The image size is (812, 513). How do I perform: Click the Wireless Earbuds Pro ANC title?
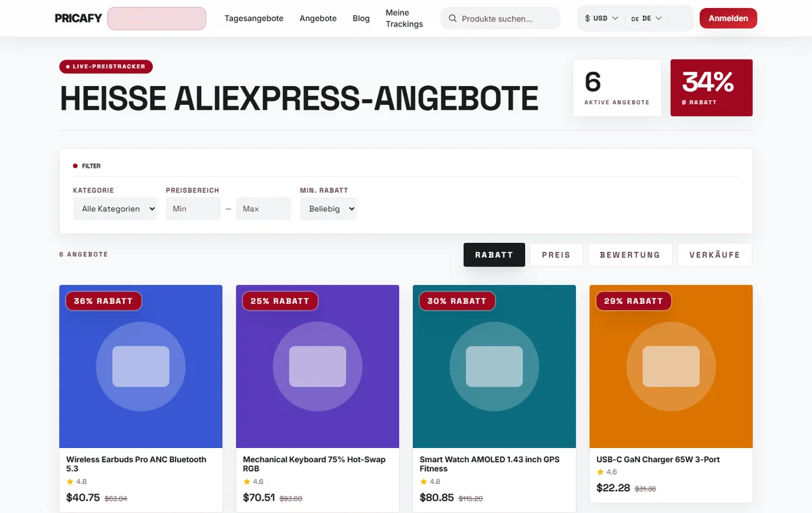pos(136,464)
